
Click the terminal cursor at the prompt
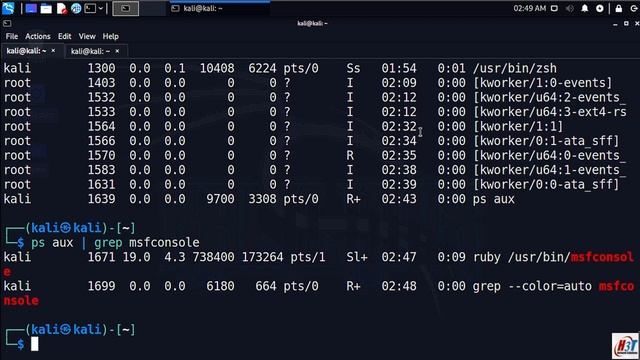click(x=35, y=344)
